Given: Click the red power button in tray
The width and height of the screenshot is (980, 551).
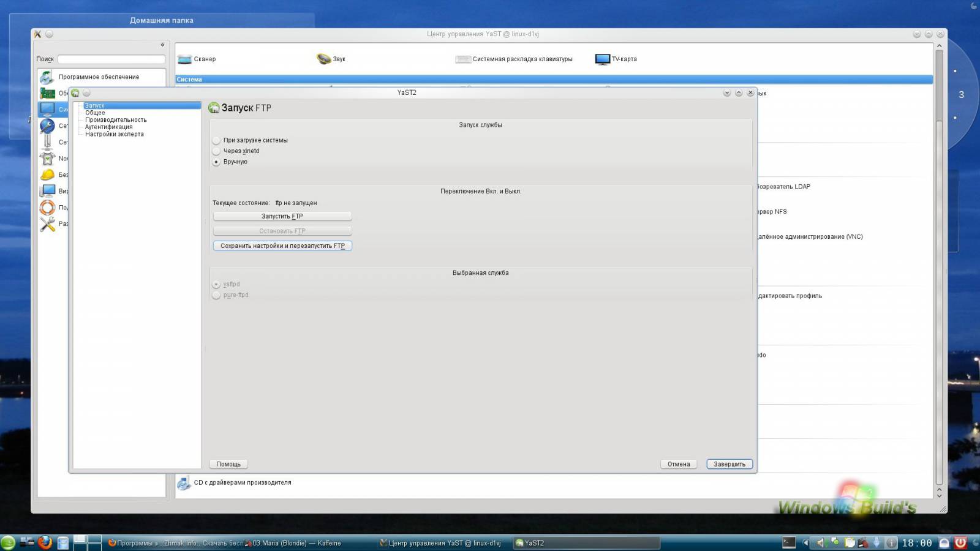Looking at the screenshot, I should [960, 542].
